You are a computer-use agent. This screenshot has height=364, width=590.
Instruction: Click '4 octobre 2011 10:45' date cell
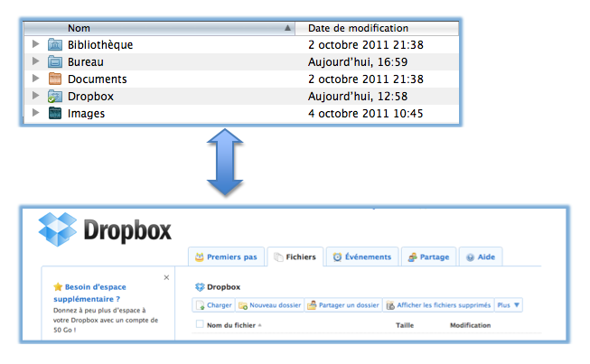[365, 114]
